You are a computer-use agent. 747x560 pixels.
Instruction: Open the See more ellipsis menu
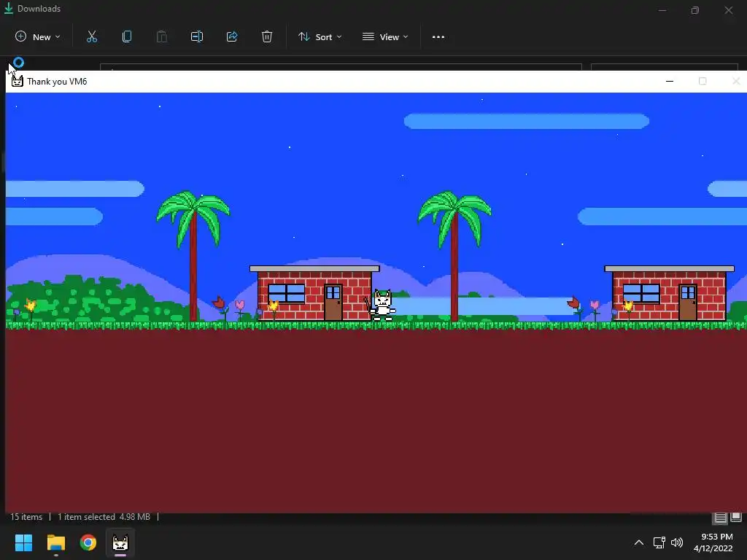(x=438, y=36)
